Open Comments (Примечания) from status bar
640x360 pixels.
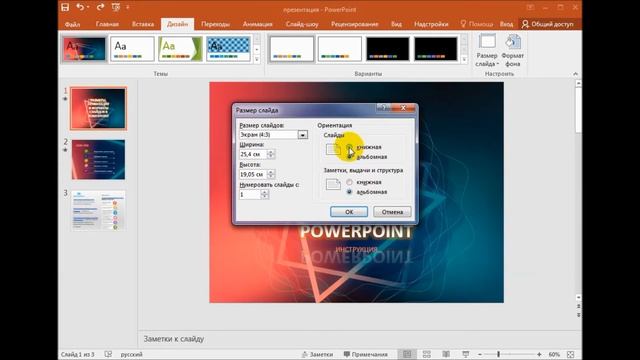(x=365, y=354)
